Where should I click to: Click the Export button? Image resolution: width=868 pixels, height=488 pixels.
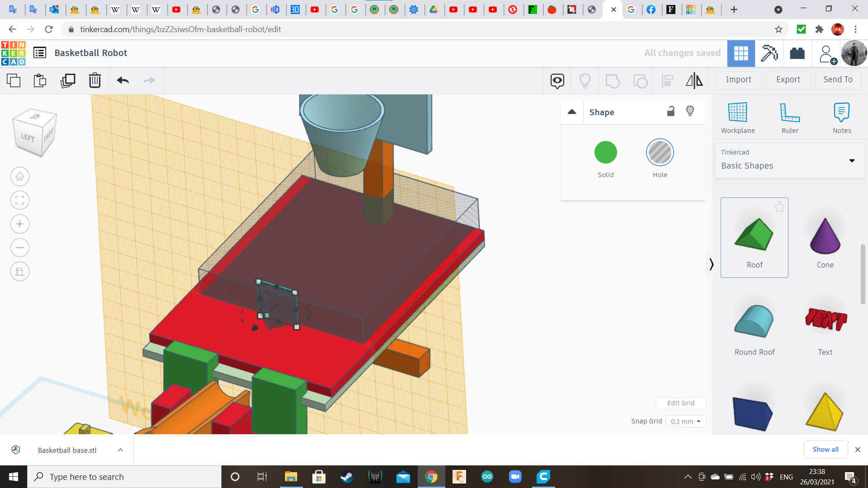tap(788, 80)
